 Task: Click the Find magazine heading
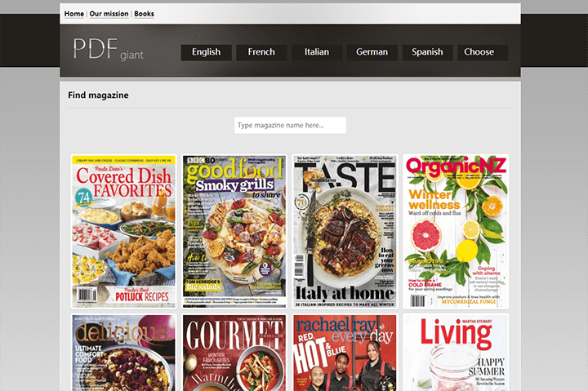click(98, 96)
